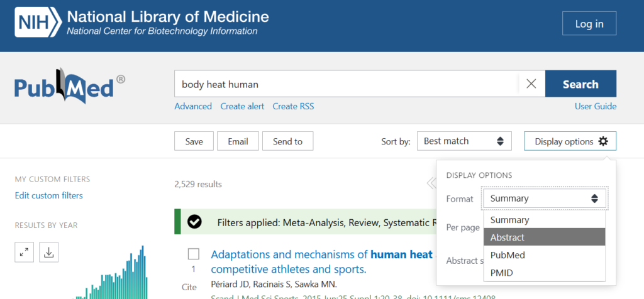Screen dimensions: 644x299
Task: Choose Summary in the format list
Action: coord(545,220)
